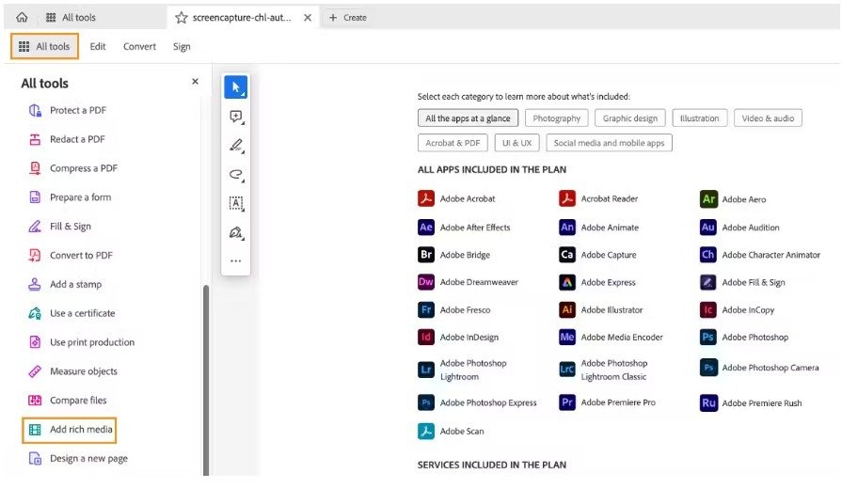842x504 pixels.
Task: Select the freehand lasso draw tool
Action: pos(236,175)
